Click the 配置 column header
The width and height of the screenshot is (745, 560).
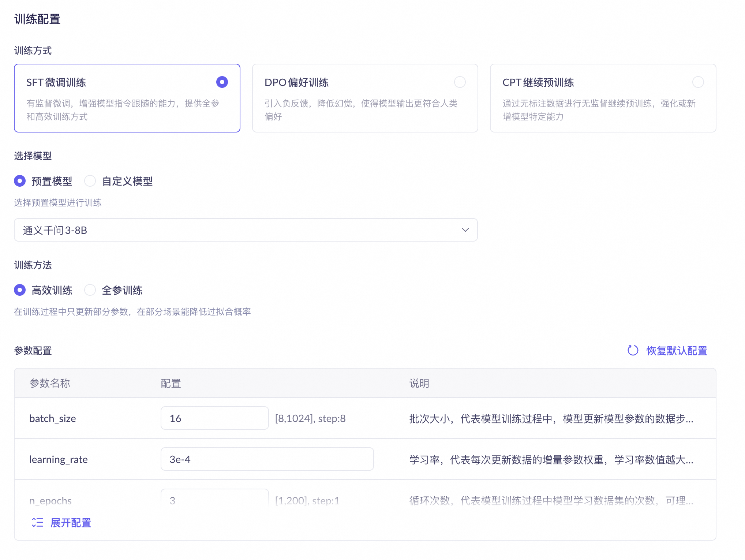coord(171,383)
